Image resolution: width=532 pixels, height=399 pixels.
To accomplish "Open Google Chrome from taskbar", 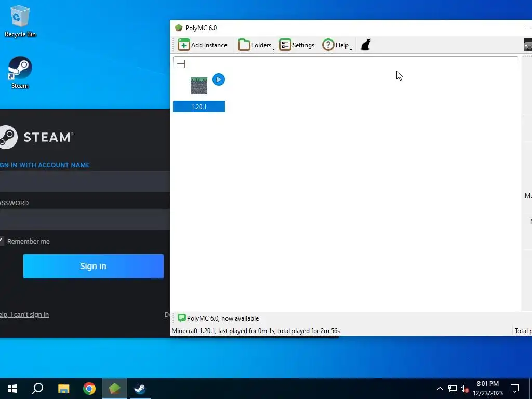I will coord(89,389).
